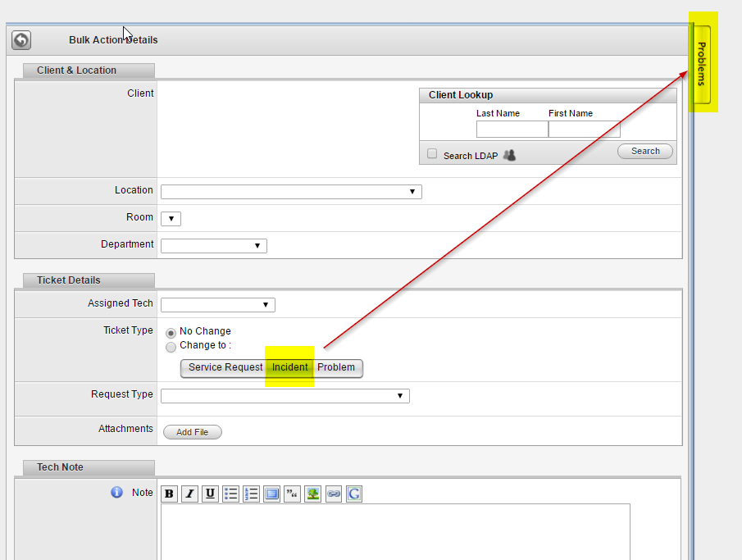Open the Location dropdown
742x560 pixels.
291,192
